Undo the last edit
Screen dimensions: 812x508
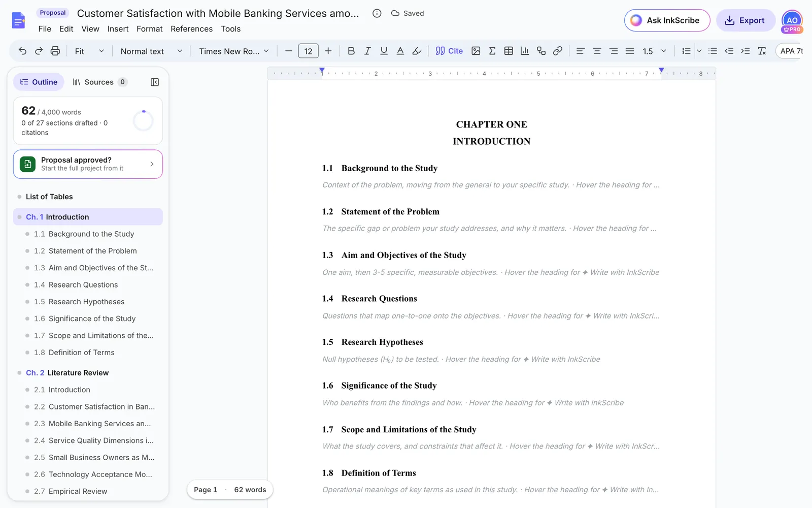coord(22,51)
